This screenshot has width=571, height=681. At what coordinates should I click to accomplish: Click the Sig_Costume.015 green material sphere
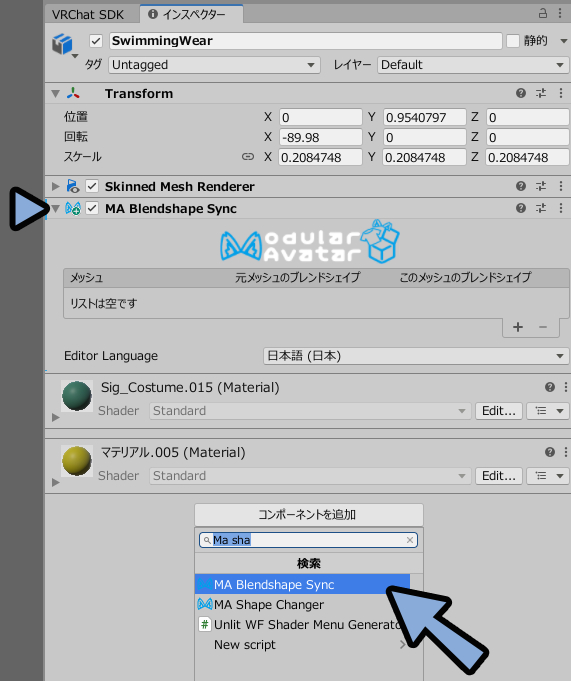click(x=77, y=396)
